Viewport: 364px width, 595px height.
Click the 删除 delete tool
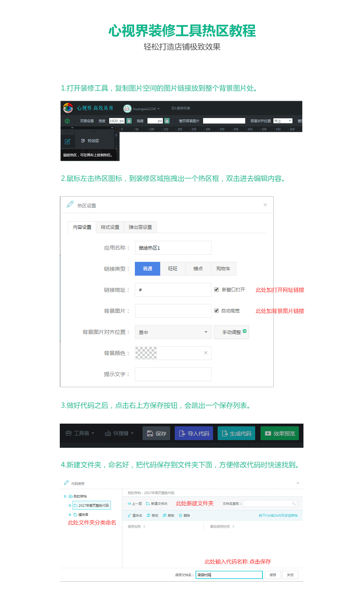point(184,515)
